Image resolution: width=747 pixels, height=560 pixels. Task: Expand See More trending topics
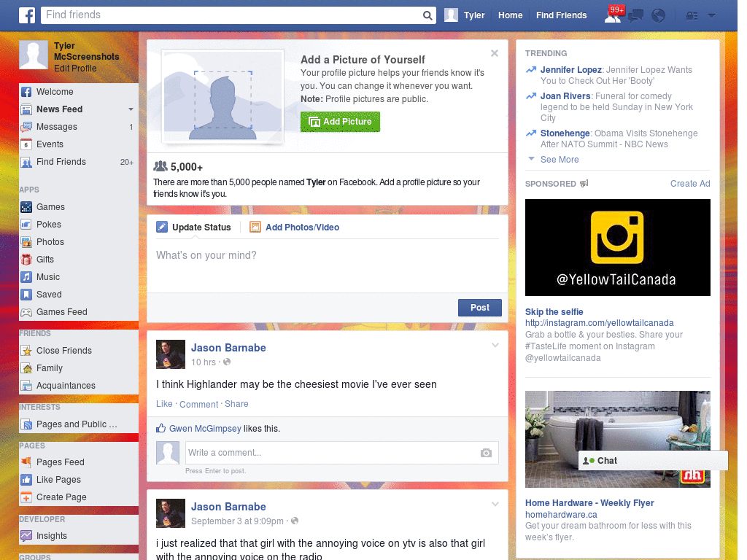pos(560,160)
